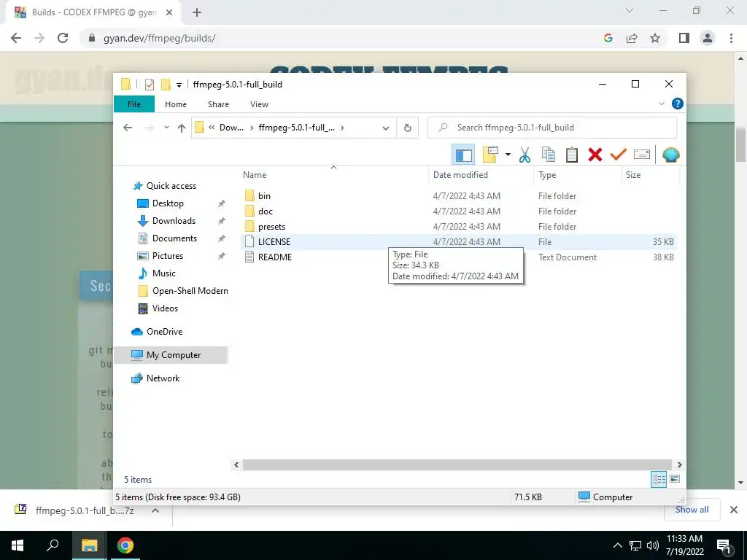The height and width of the screenshot is (560, 747).
Task: Open Windows Start menu
Action: (18, 545)
